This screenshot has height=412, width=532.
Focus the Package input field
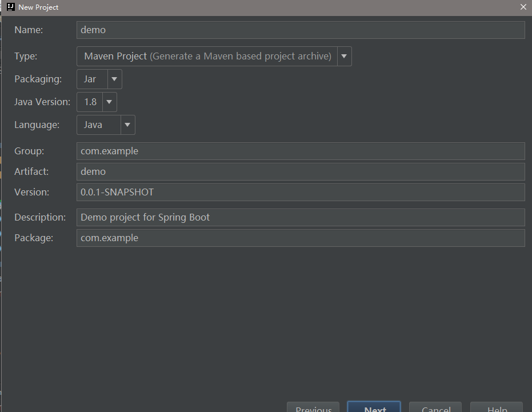301,238
